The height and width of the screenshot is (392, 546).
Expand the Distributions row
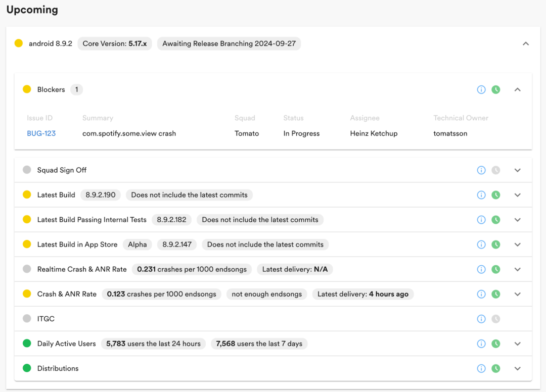pyautogui.click(x=518, y=369)
